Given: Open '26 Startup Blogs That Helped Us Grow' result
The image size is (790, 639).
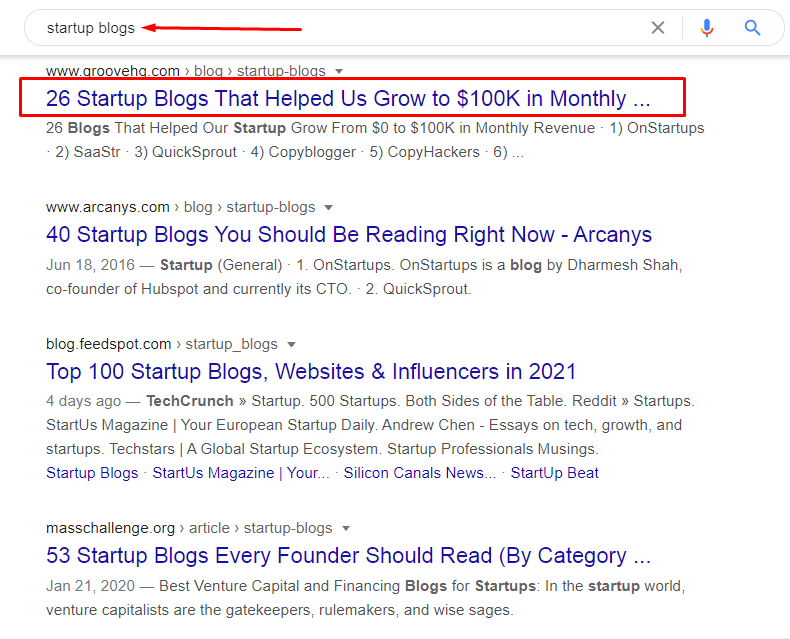Looking at the screenshot, I should tap(348, 98).
